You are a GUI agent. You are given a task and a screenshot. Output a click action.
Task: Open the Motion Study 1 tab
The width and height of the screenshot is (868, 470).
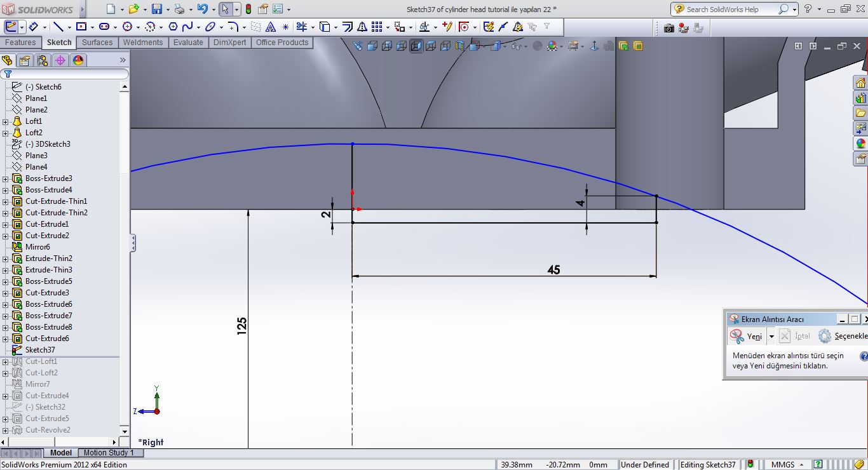(x=109, y=453)
